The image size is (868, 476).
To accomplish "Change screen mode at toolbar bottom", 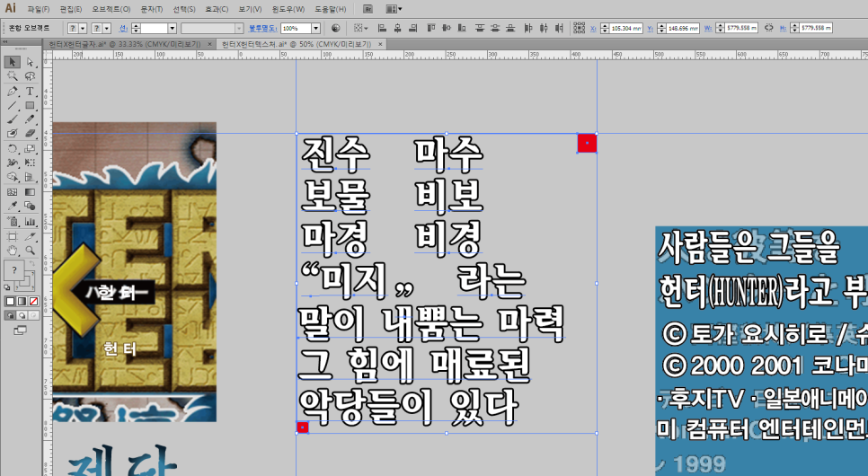I will [x=20, y=331].
